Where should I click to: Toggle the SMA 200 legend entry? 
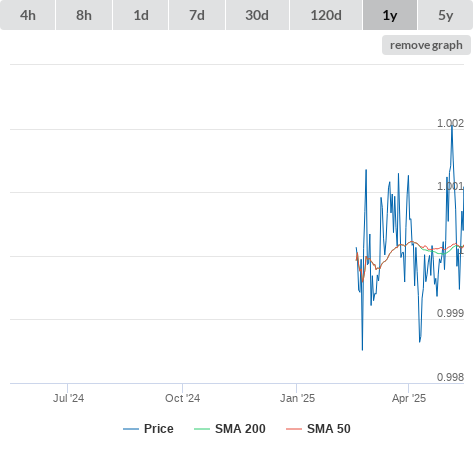[230, 429]
